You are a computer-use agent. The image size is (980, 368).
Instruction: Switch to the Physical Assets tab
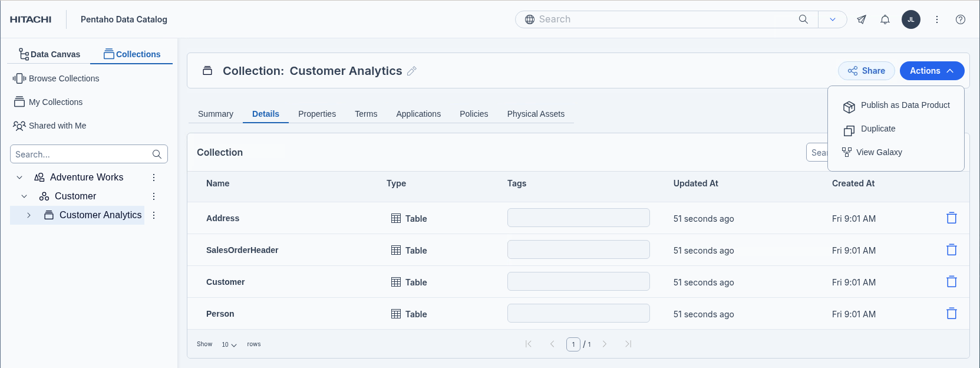tap(535, 114)
